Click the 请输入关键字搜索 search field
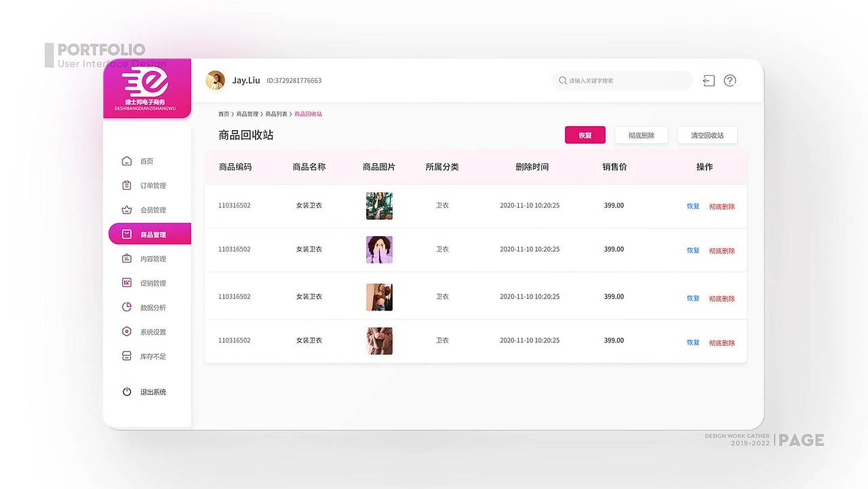This screenshot has width=868, height=489. (x=622, y=80)
